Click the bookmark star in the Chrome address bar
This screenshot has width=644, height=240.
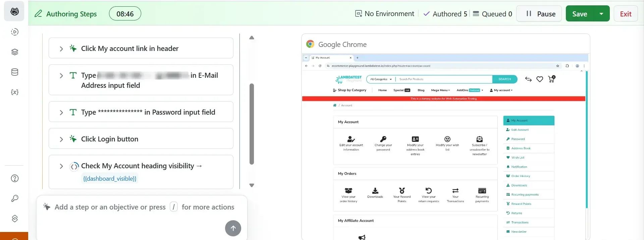click(x=558, y=66)
